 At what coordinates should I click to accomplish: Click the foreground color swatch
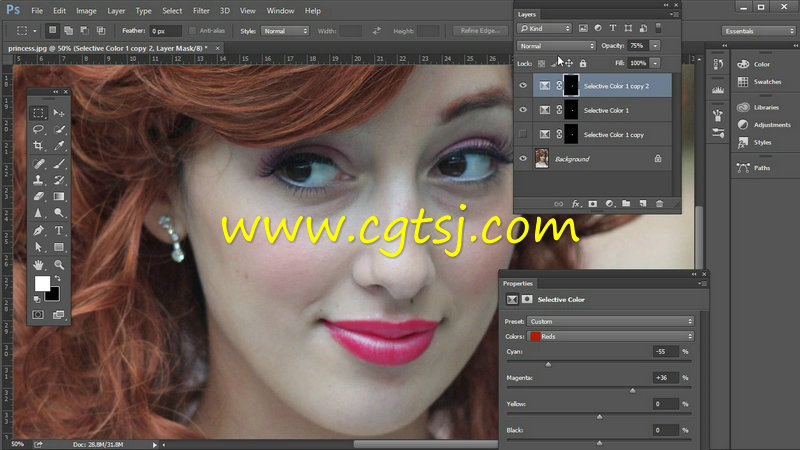pyautogui.click(x=42, y=283)
